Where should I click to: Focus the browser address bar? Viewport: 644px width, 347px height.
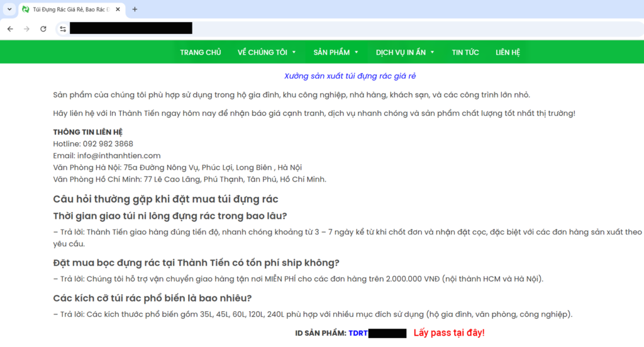point(314,29)
